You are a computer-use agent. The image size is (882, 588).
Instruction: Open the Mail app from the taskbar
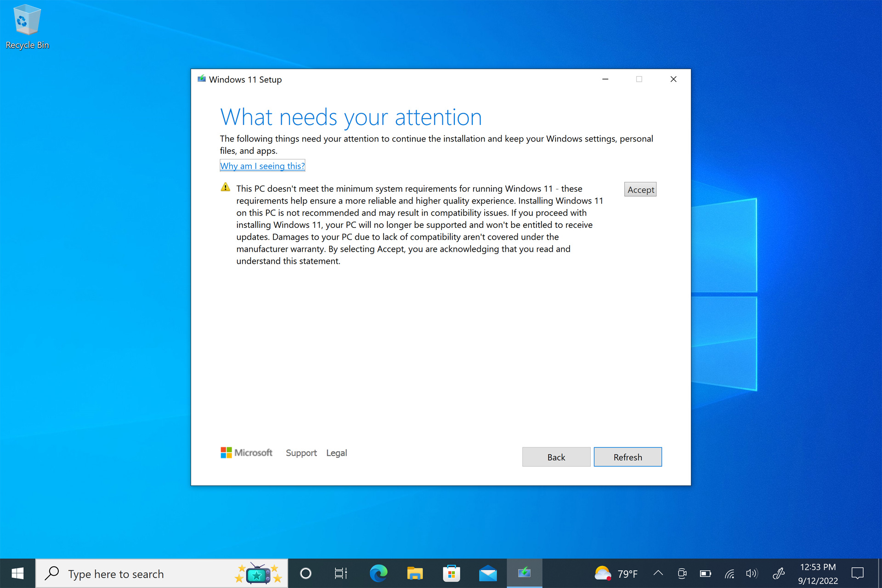(x=487, y=573)
